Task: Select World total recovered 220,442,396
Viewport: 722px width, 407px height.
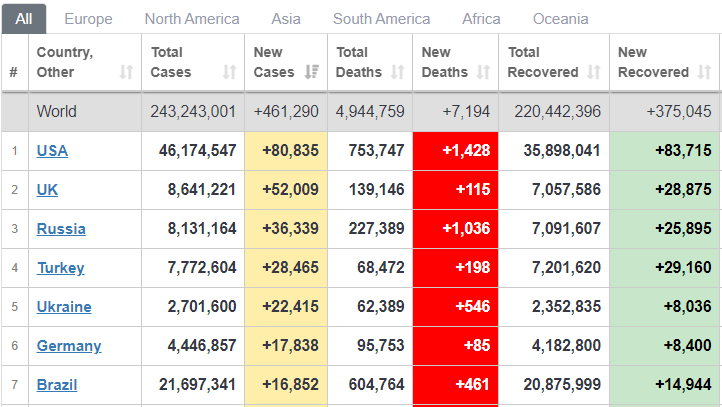Action: [557, 111]
